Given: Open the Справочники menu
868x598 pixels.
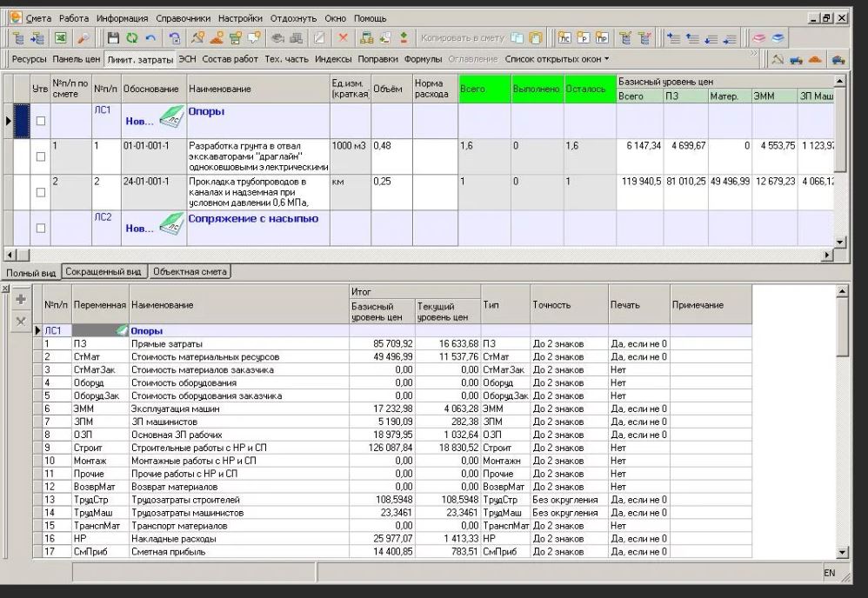Looking at the screenshot, I should (183, 18).
